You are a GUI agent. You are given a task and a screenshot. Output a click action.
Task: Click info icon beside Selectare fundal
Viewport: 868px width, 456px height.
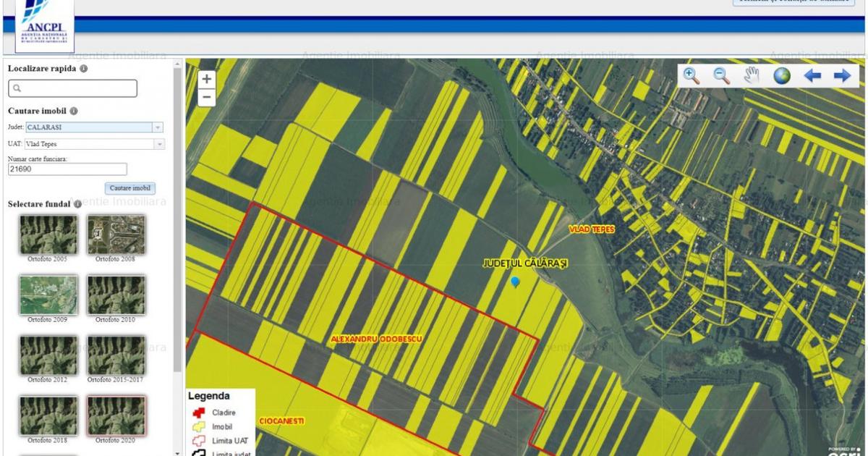(x=77, y=204)
